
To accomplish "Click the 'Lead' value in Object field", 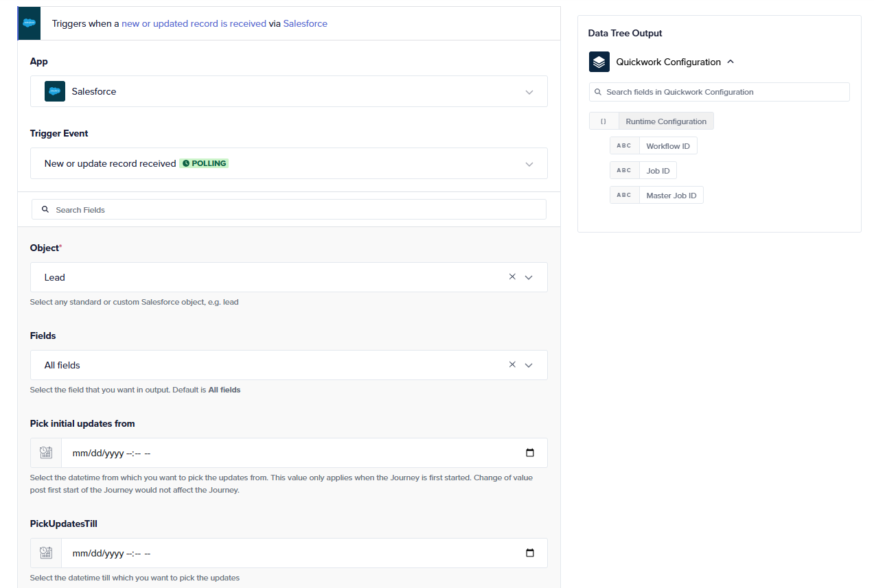I will [x=55, y=277].
